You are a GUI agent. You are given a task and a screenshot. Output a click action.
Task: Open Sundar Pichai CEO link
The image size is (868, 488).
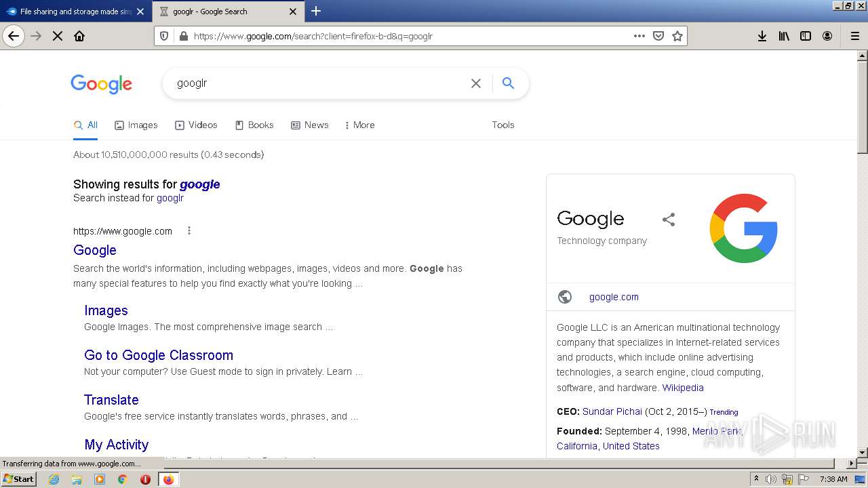point(612,411)
